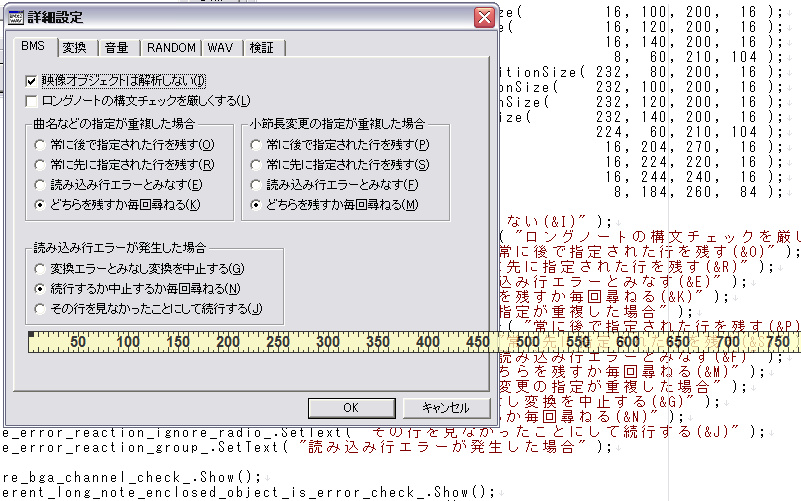Screen dimensions: 801x501
Task: Open the 変換 tab
Action: [x=75, y=48]
